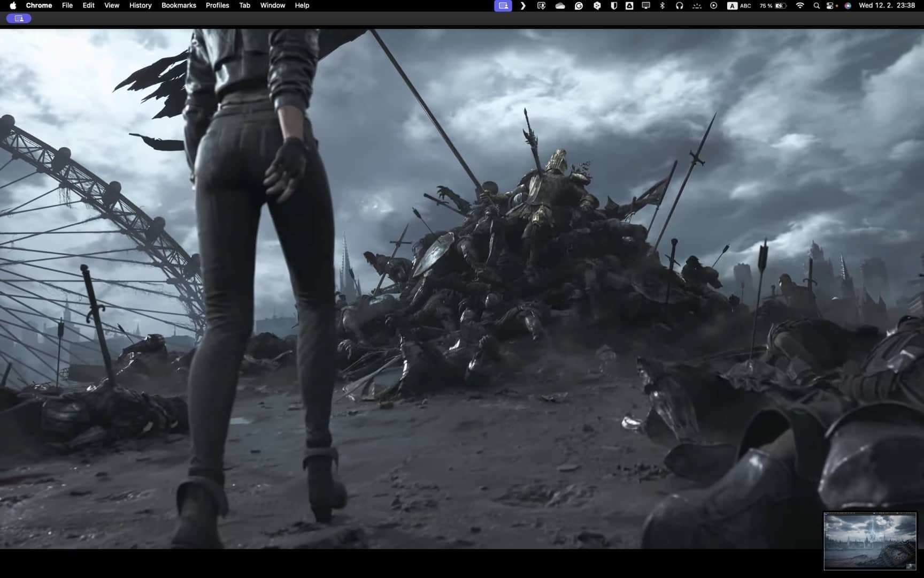This screenshot has width=924, height=578.
Task: Click the fullscreen video to pause playback
Action: click(x=462, y=289)
